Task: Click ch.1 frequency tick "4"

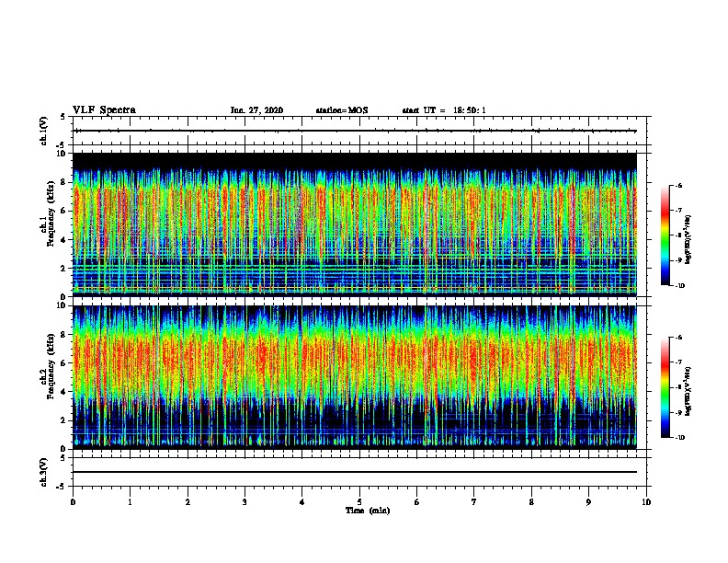Action: coord(63,240)
